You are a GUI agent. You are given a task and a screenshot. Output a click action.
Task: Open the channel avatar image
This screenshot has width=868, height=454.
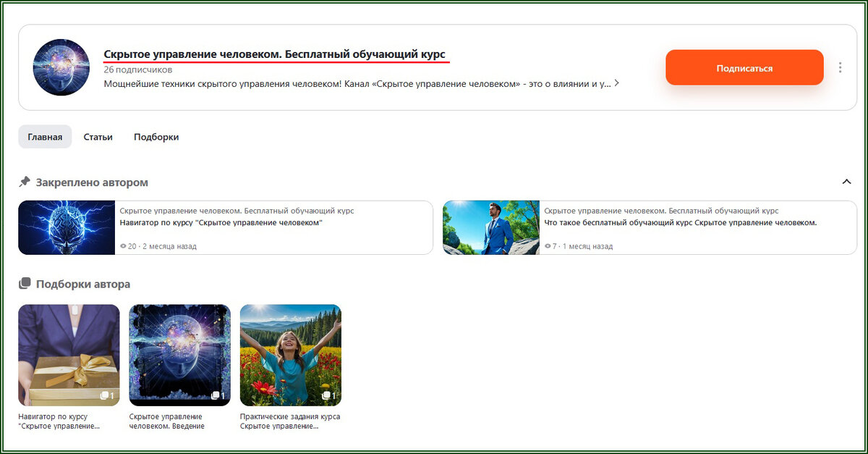pos(61,67)
